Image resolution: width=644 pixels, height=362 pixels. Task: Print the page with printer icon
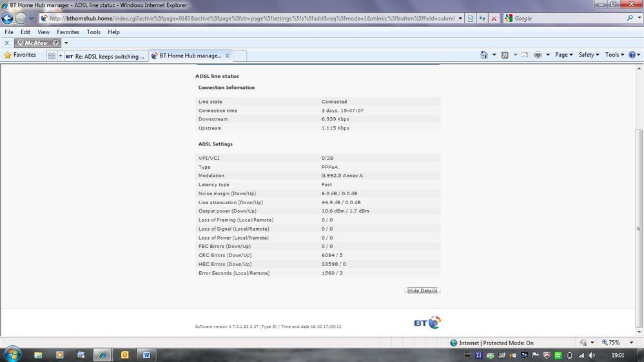tap(538, 55)
